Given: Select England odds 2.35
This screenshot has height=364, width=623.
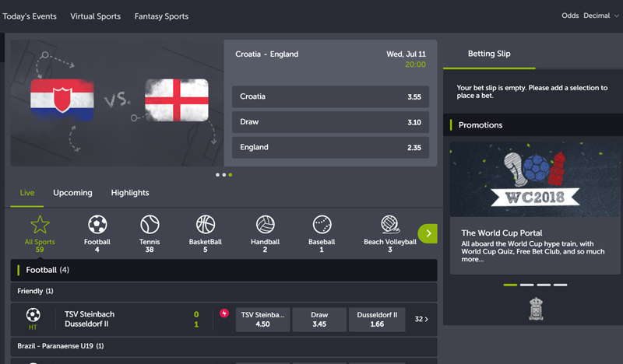Looking at the screenshot, I should point(330,147).
